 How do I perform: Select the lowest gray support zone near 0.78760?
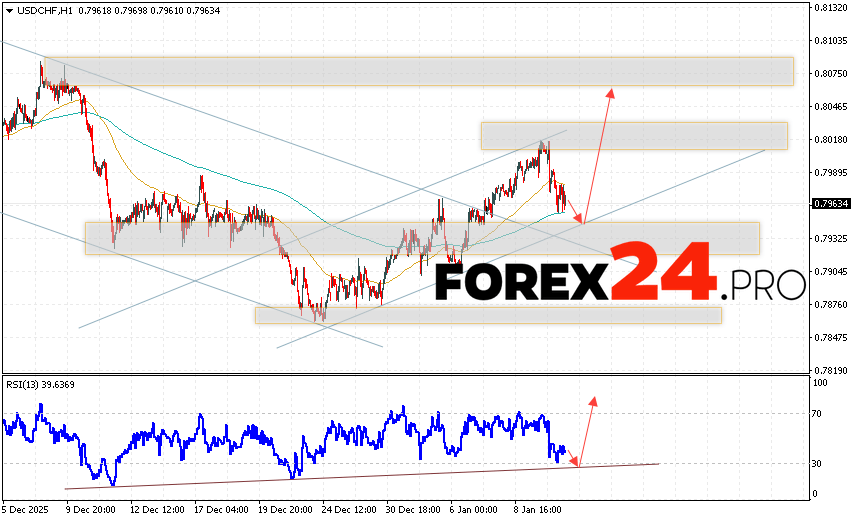487,315
